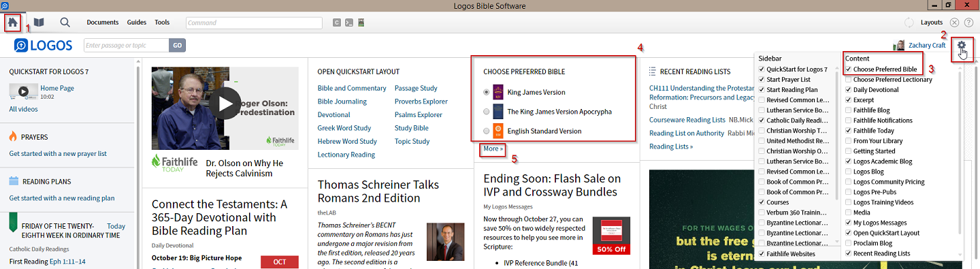Click the Prayers flame icon
This screenshot has height=269, width=980.
pos(14,137)
